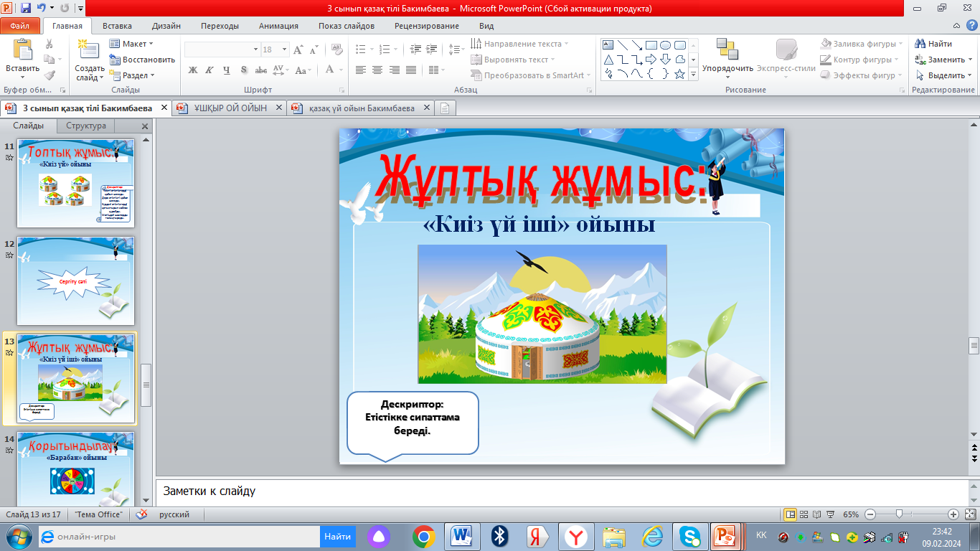The image size is (980, 551).
Task: Expand the Layout (Макет) dropdown
Action: (133, 44)
